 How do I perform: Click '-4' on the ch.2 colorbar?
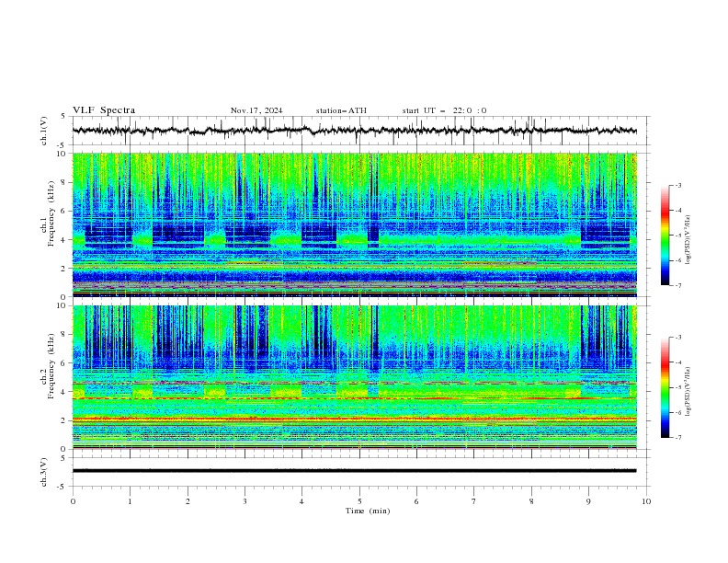[x=677, y=362]
